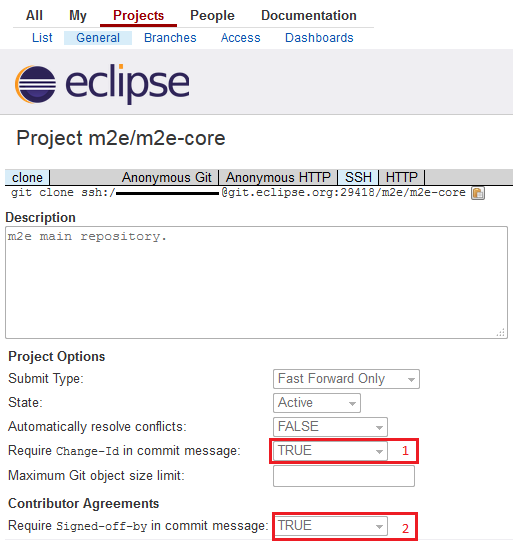The image size is (513, 543).
Task: Click the Description text area resize handle
Action: 501,332
